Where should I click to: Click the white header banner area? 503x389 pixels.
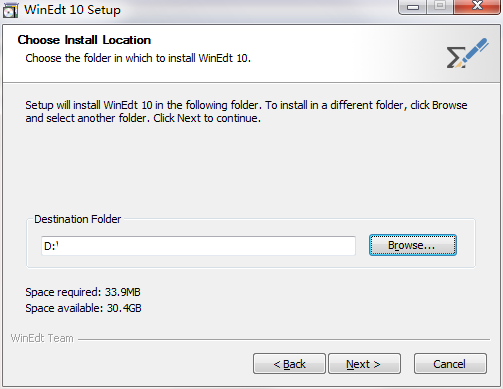pos(251,54)
